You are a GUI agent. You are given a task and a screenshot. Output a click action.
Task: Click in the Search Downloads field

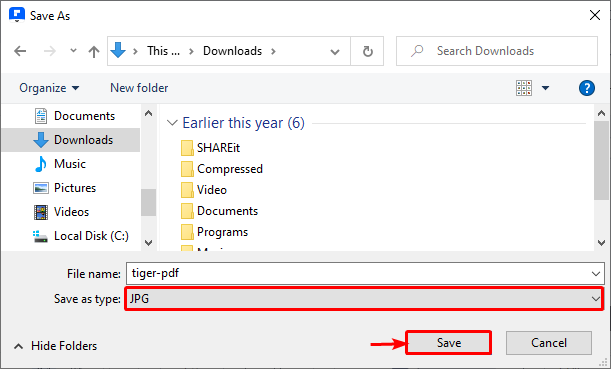point(497,51)
